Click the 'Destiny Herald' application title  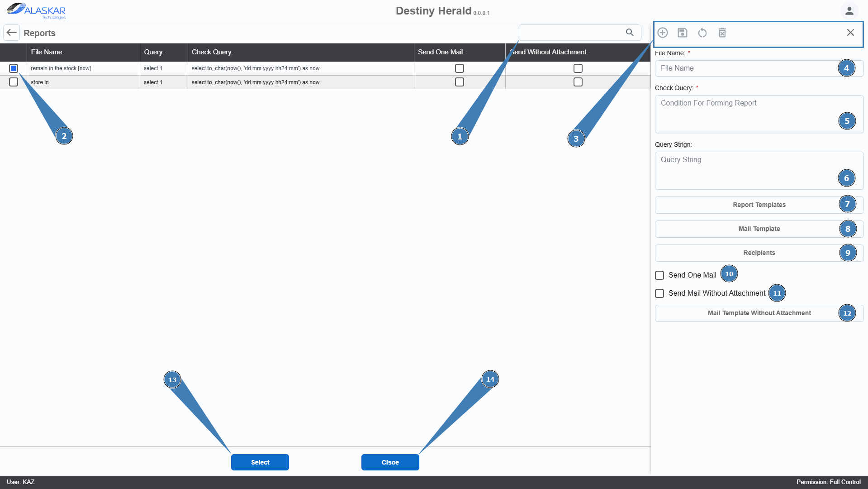(433, 11)
